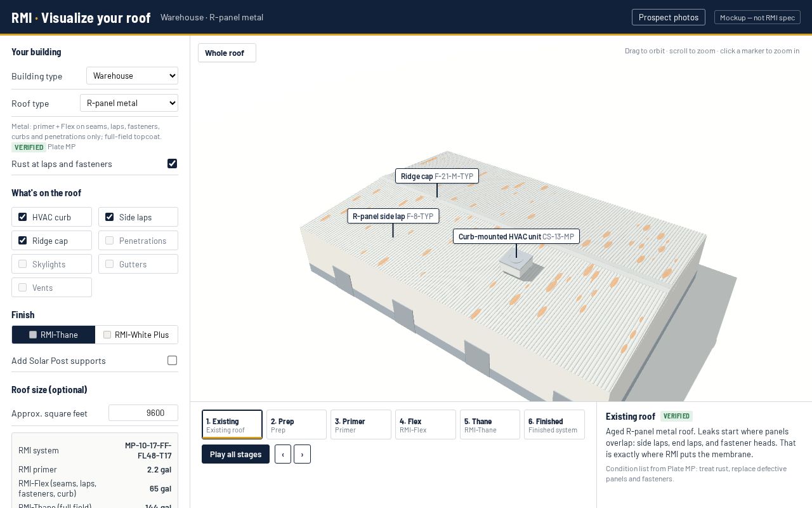The height and width of the screenshot is (508, 812).
Task: Select stage 2. Prep
Action: (x=296, y=424)
